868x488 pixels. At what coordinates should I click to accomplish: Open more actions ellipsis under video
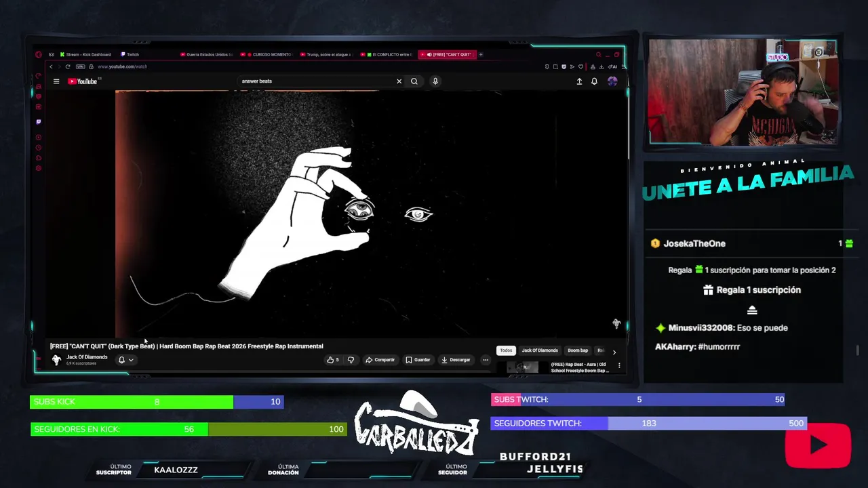[x=486, y=360]
